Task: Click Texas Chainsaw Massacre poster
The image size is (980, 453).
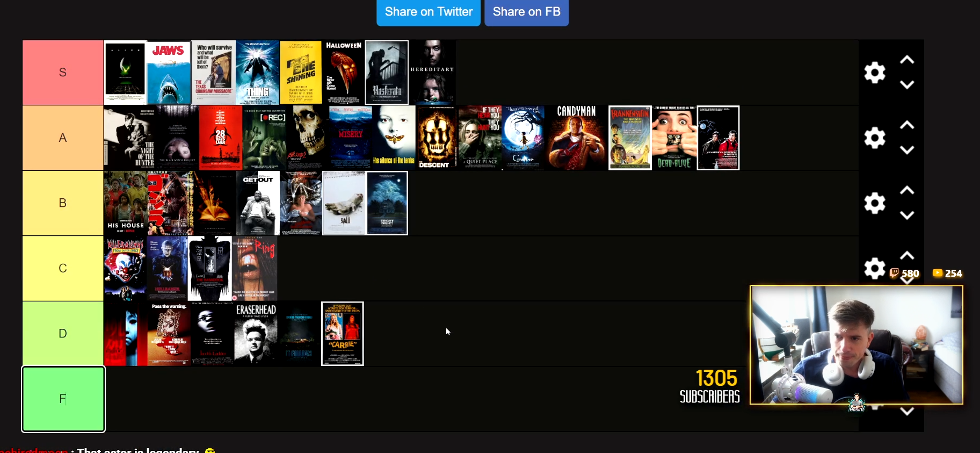Action: (214, 73)
